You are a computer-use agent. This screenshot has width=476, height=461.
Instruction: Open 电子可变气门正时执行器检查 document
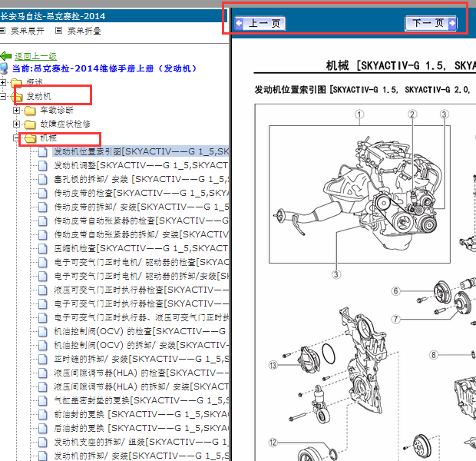click(141, 303)
